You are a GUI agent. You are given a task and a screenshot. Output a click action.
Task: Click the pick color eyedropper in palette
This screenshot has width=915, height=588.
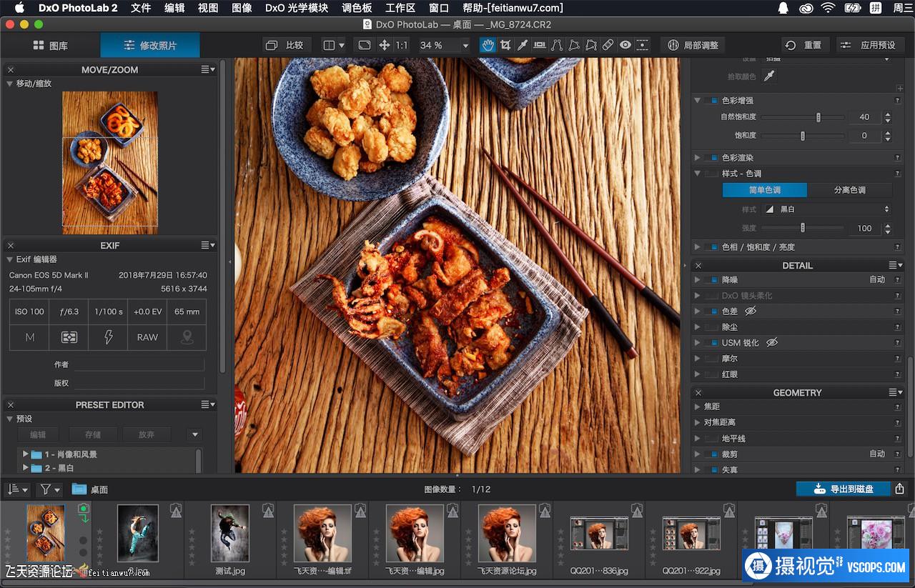(770, 76)
